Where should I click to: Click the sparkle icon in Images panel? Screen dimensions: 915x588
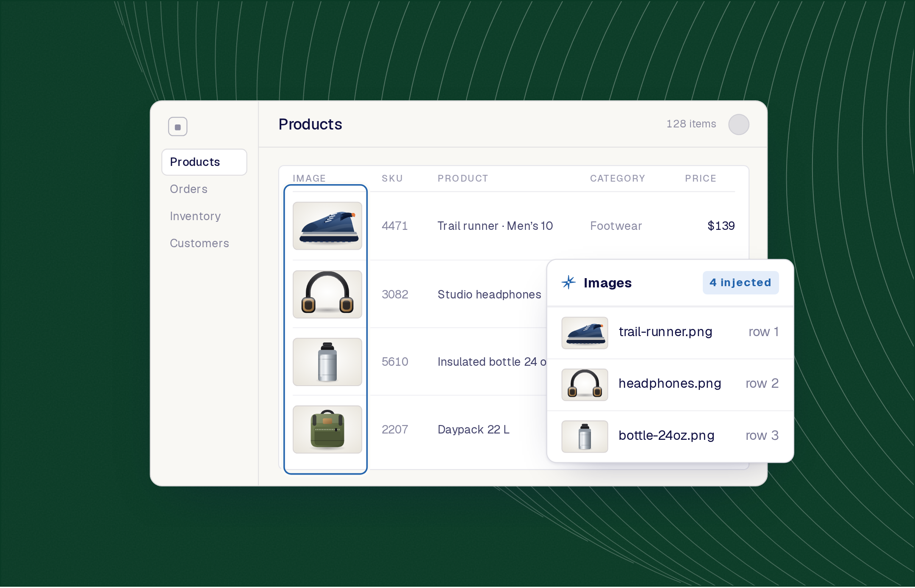(x=568, y=282)
